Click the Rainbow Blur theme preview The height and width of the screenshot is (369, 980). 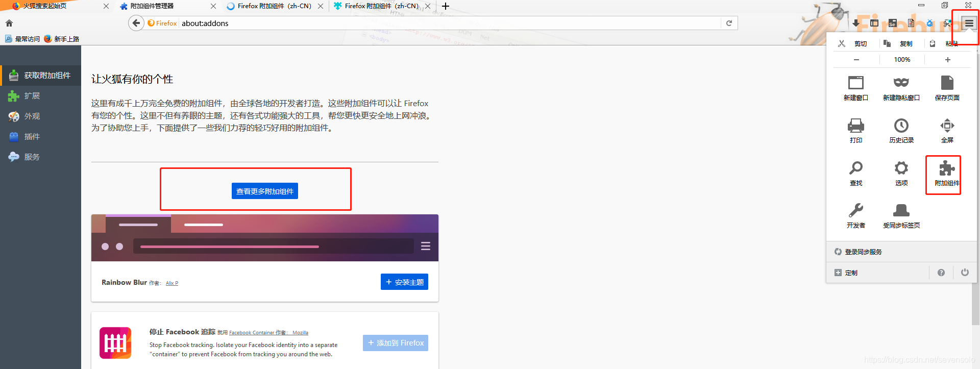tap(265, 238)
